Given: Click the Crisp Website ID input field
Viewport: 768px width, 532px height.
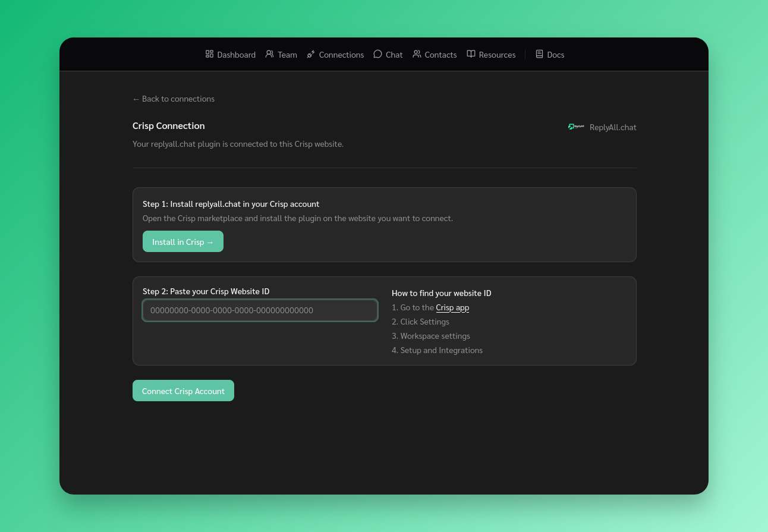Looking at the screenshot, I should 260,310.
